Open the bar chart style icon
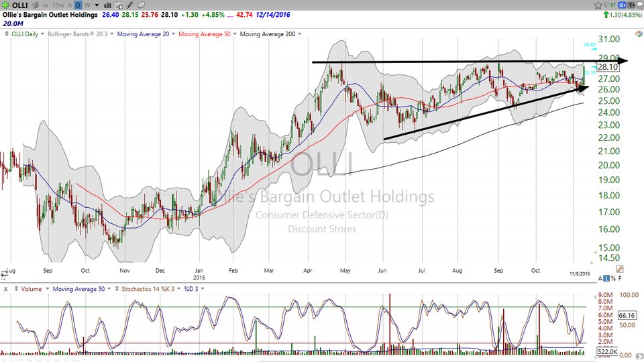The image size is (644, 362). tap(107, 5)
